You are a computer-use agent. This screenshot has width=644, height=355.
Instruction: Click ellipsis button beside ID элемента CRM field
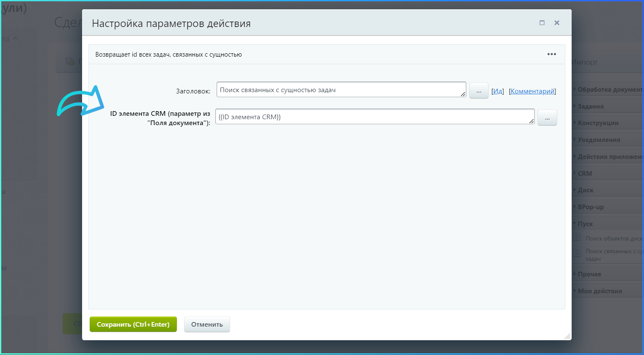click(x=547, y=118)
